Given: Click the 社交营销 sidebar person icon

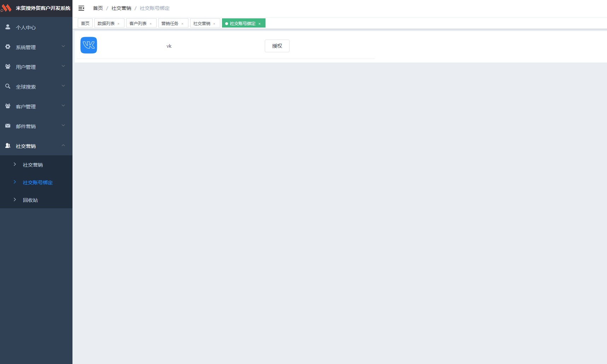Looking at the screenshot, I should point(8,145).
